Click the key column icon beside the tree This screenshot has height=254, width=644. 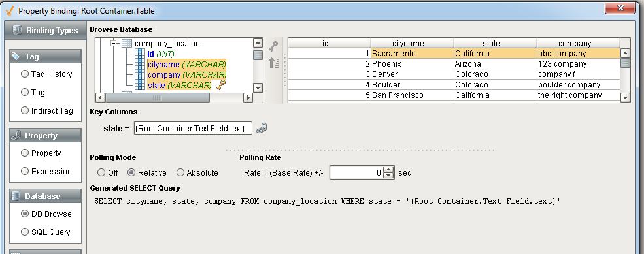tap(273, 46)
